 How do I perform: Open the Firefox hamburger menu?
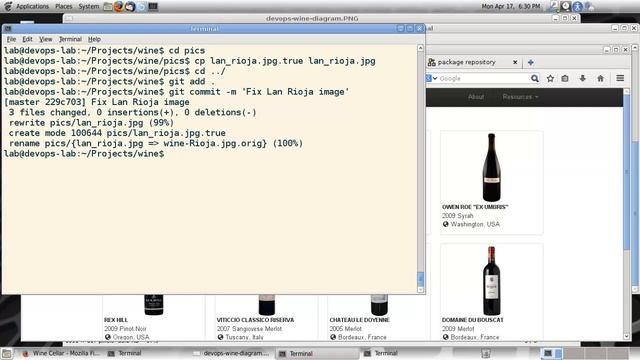pyautogui.click(x=620, y=78)
